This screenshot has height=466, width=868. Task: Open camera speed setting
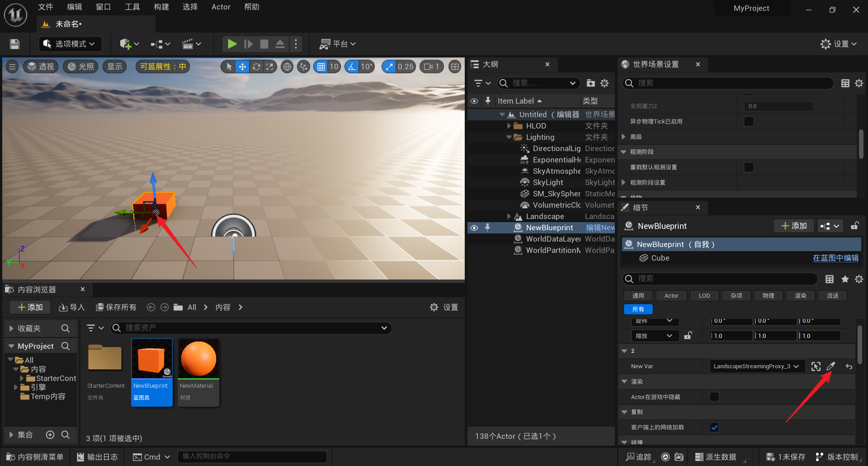(x=432, y=67)
